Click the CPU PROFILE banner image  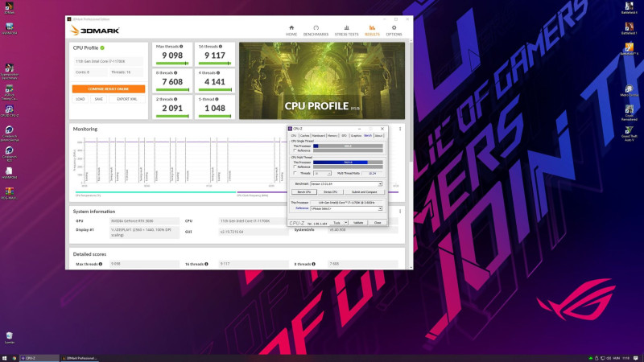pos(322,81)
